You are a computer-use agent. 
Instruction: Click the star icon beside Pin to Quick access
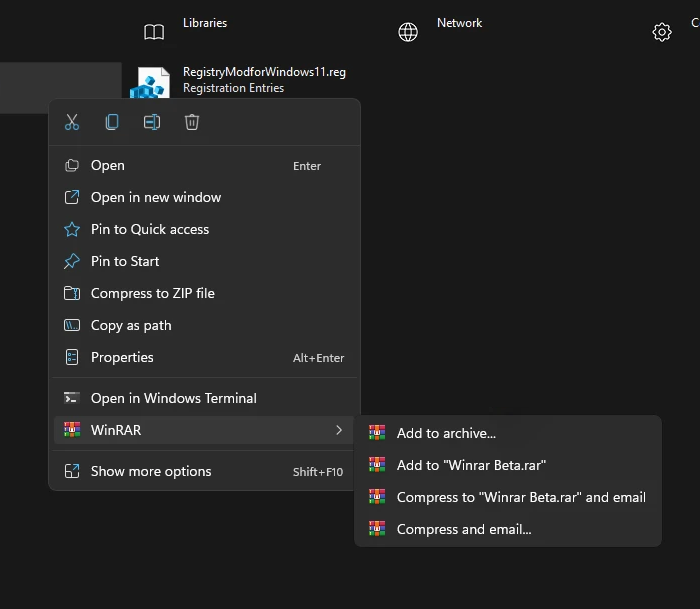click(72, 229)
